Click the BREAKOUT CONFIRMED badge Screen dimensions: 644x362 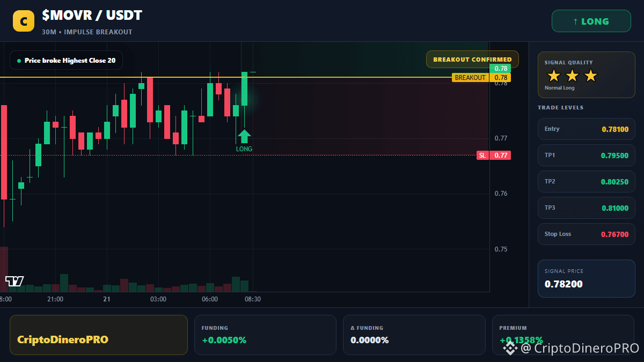472,60
